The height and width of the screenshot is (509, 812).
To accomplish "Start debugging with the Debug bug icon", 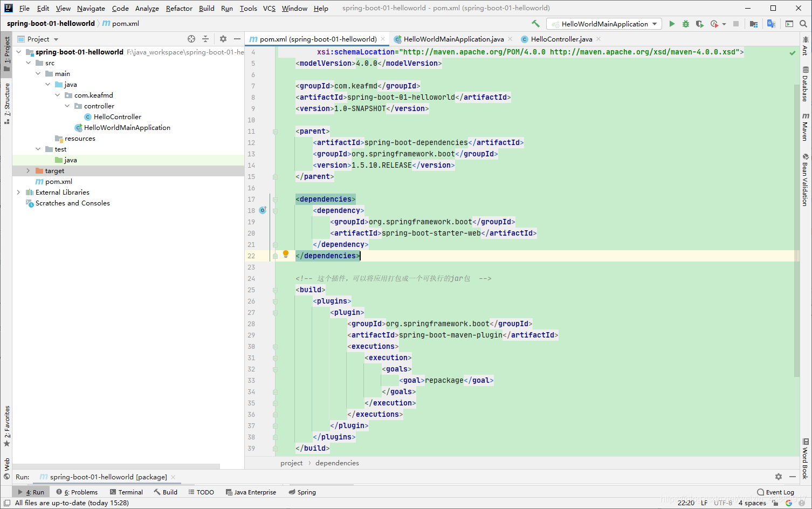I will [686, 24].
